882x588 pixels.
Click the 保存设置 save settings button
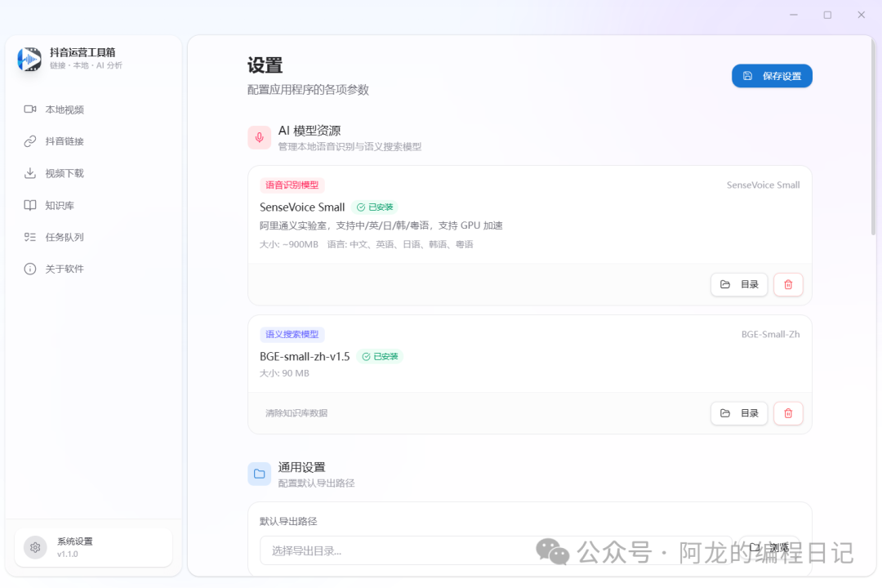coord(771,75)
